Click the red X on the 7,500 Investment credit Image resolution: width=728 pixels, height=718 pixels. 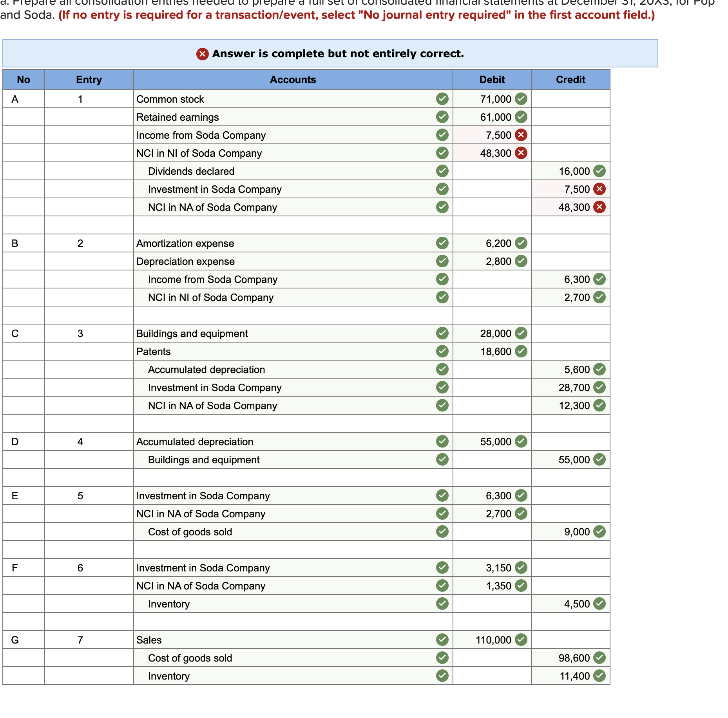[599, 189]
